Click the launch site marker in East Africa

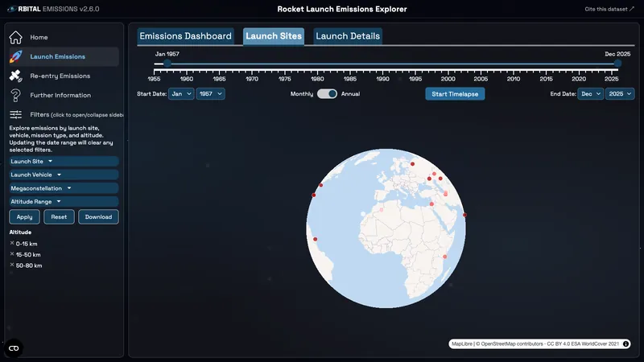tap(445, 257)
